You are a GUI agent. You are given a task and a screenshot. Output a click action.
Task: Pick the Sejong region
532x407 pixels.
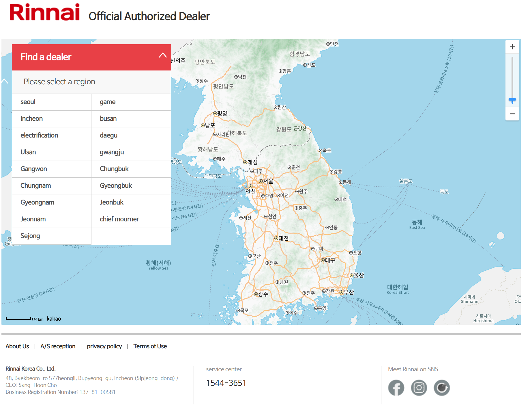point(52,236)
